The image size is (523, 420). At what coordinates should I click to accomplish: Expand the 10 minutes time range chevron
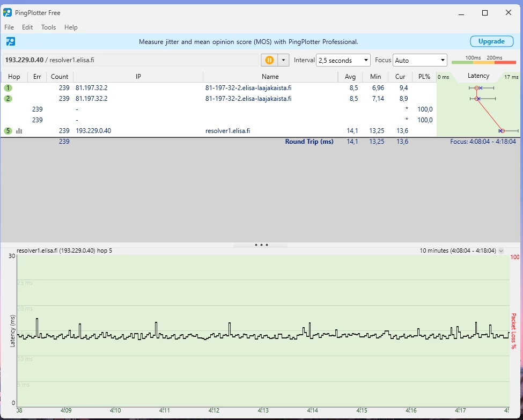501,250
